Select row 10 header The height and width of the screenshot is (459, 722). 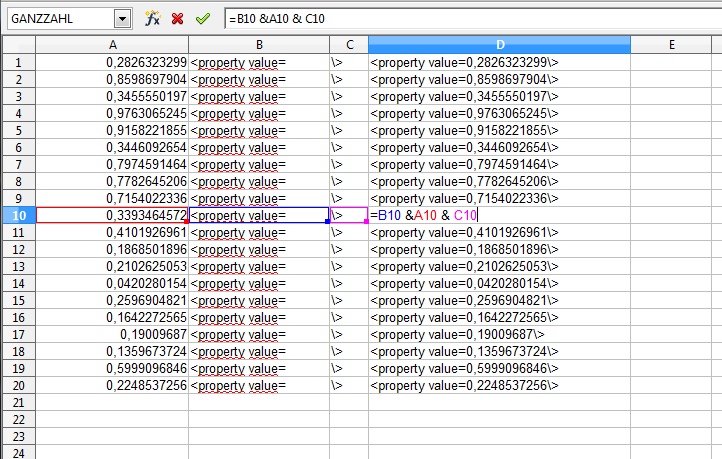pos(18,215)
